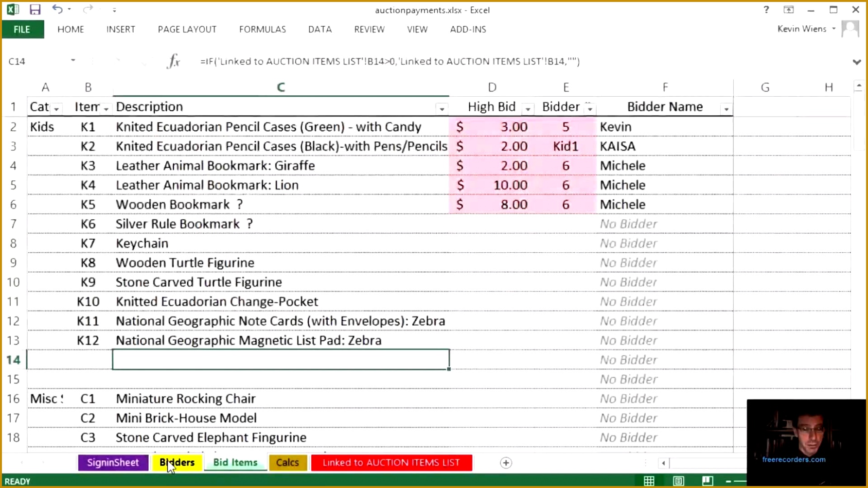The image size is (868, 488).
Task: Open the FORMULAS ribbon tab
Action: tap(262, 29)
